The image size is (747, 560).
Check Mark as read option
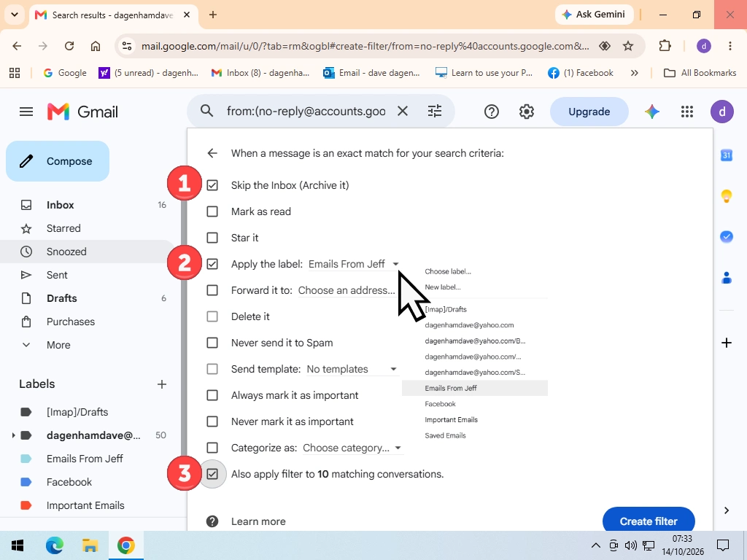212,211
